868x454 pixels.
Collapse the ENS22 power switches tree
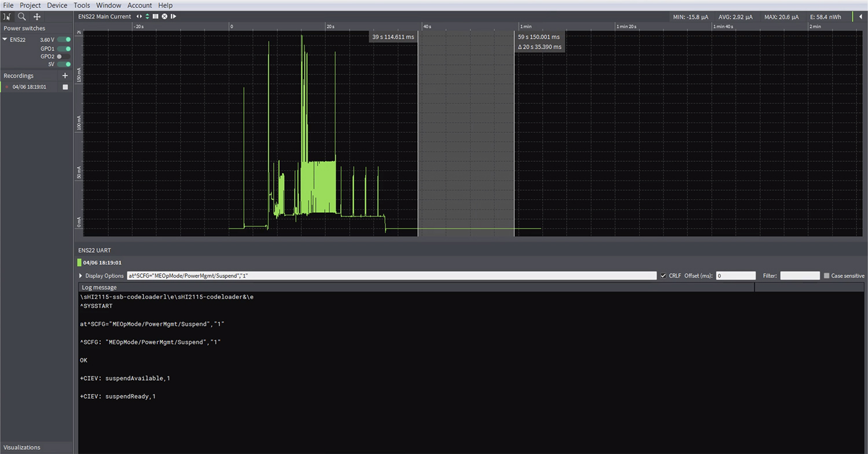5,39
